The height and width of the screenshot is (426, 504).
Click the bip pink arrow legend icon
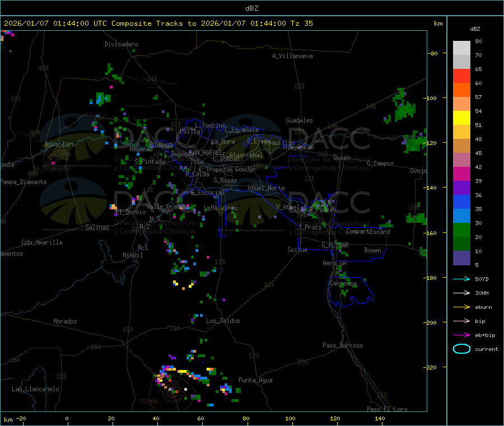pos(461,321)
